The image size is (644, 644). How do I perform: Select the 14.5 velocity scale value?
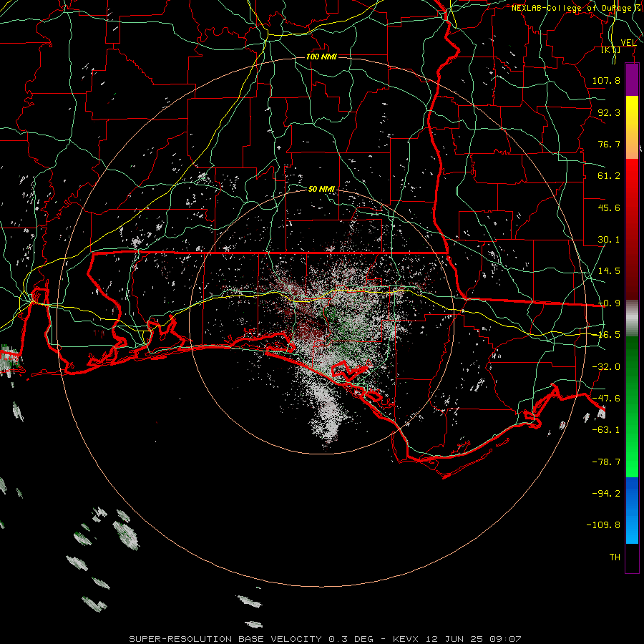click(609, 271)
